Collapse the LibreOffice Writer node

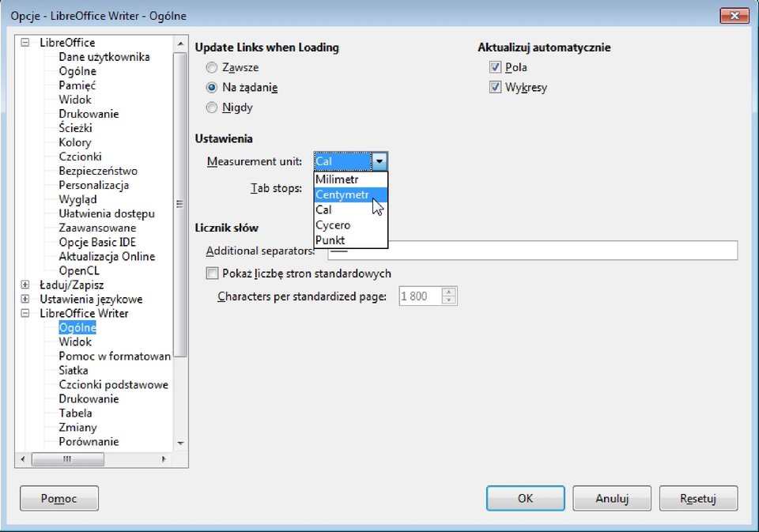(x=25, y=313)
